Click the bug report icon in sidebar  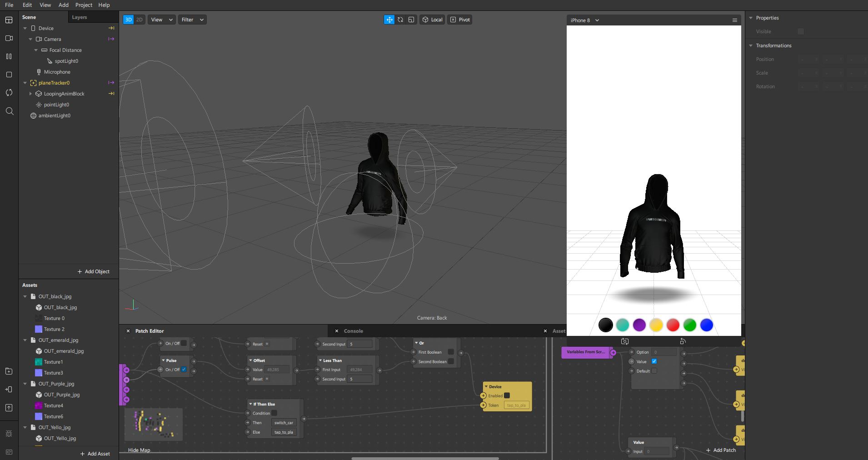[9, 434]
